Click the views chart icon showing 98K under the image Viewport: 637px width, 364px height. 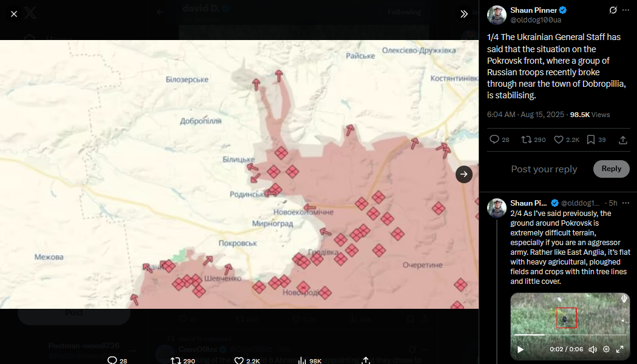(x=309, y=360)
